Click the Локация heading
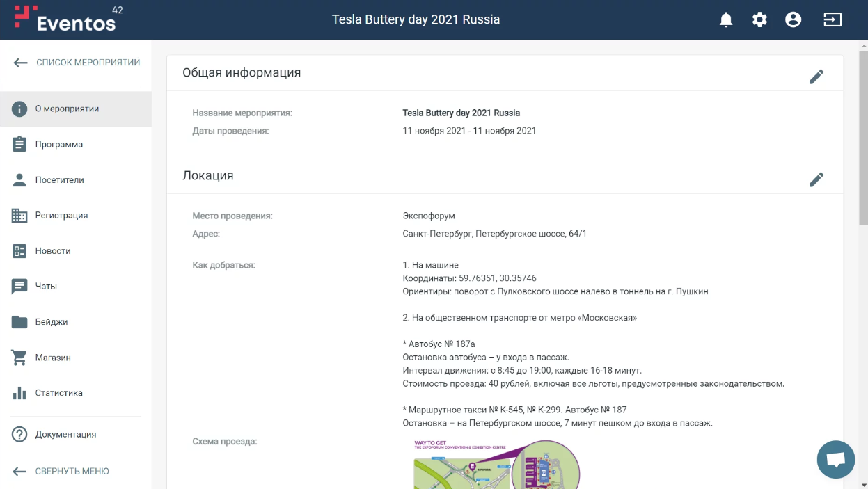Screen dimensions: 868x489 (x=208, y=175)
